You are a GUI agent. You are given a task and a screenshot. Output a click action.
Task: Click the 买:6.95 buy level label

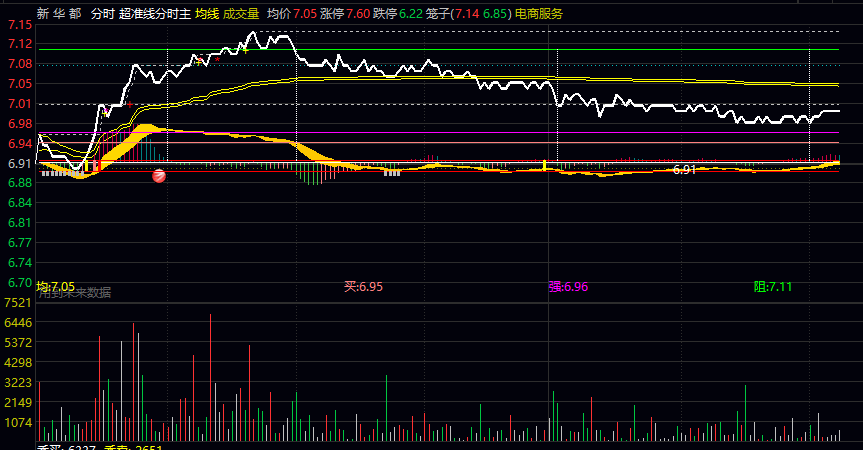(x=363, y=287)
